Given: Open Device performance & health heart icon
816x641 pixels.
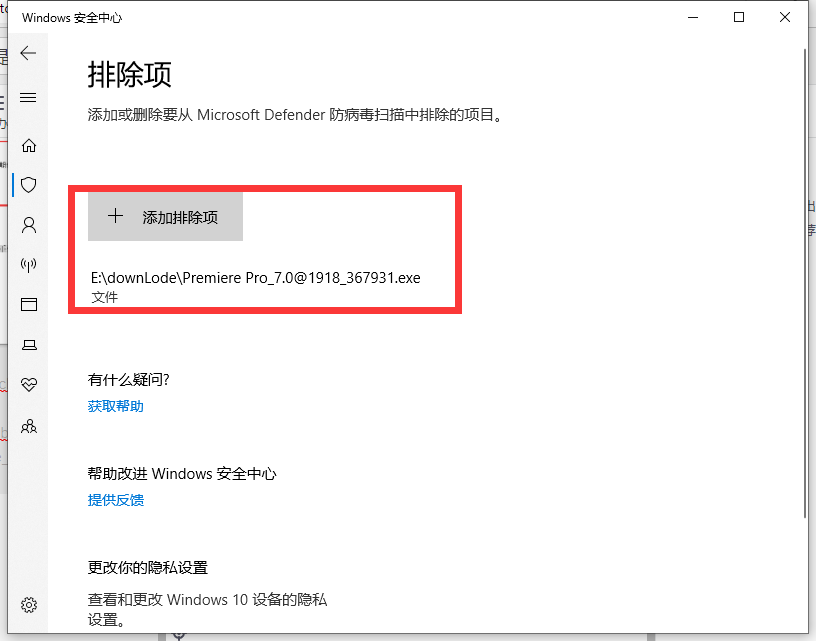Looking at the screenshot, I should [29, 384].
